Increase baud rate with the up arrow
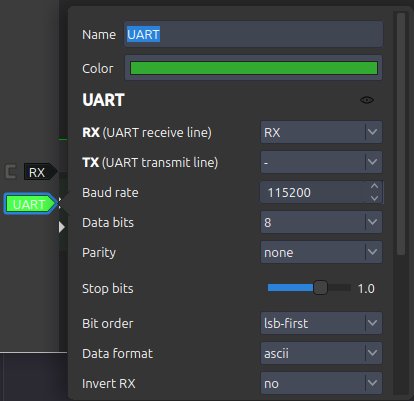This screenshot has height=401, width=414. (374, 186)
